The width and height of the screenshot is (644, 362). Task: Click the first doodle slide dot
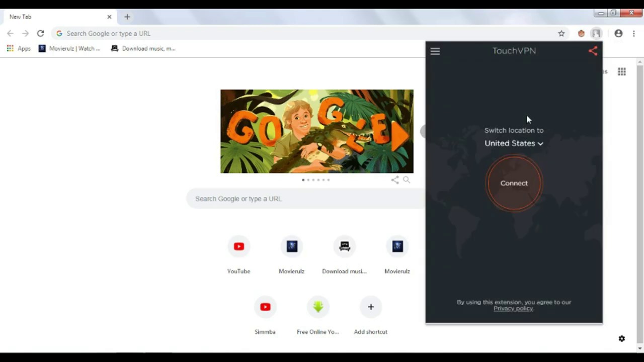pos(303,180)
